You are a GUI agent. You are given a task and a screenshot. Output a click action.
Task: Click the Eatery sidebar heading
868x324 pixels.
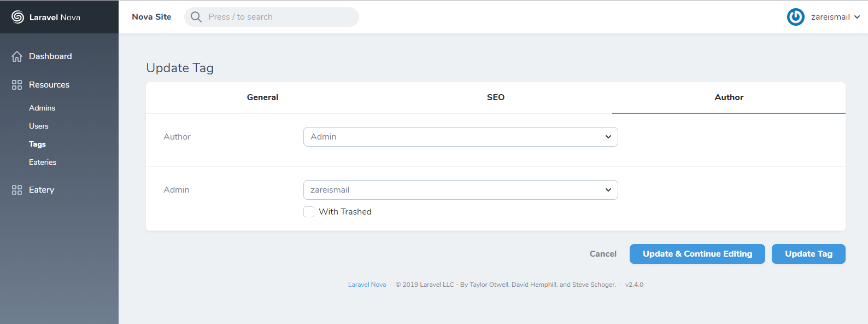click(42, 190)
